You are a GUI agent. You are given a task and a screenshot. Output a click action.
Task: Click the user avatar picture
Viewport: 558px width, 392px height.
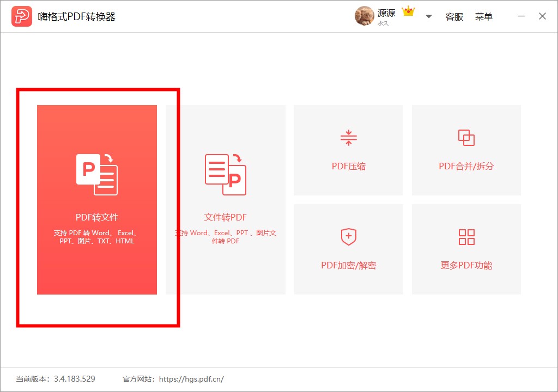[x=365, y=16]
